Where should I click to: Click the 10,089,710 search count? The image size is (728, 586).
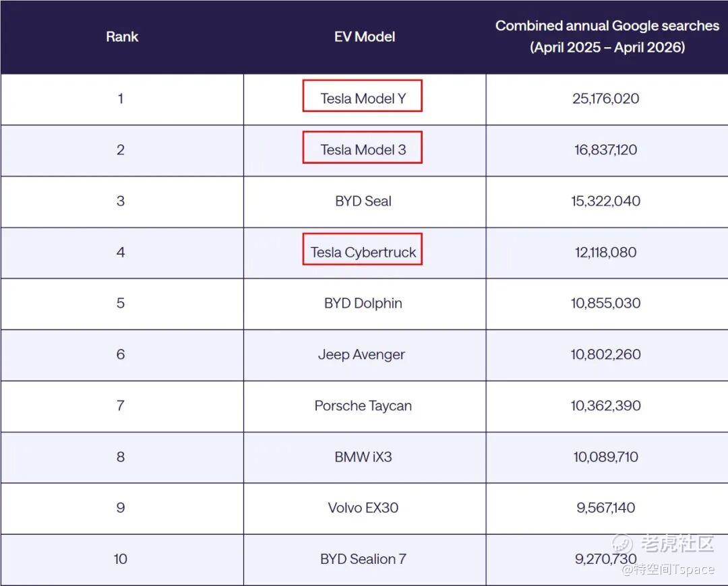[x=605, y=457]
